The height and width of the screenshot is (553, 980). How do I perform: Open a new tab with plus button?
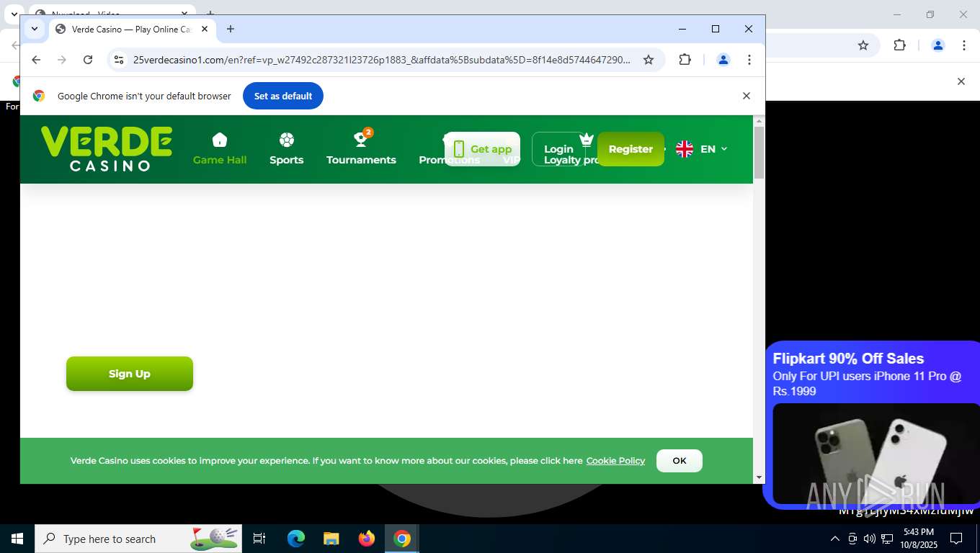click(x=231, y=30)
